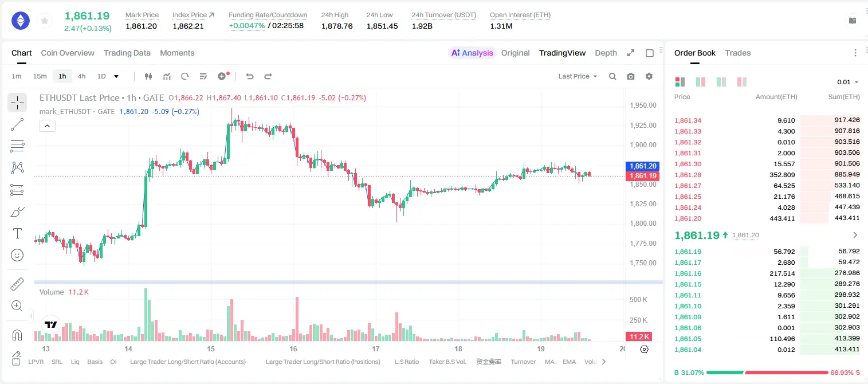
Task: Click the buy/sell ratio bar
Action: (x=767, y=373)
